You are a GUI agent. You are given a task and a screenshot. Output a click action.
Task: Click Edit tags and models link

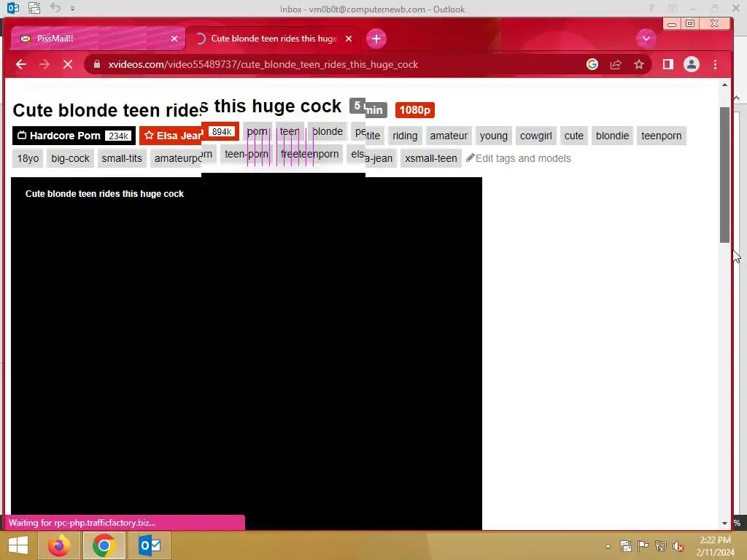pyautogui.click(x=519, y=158)
